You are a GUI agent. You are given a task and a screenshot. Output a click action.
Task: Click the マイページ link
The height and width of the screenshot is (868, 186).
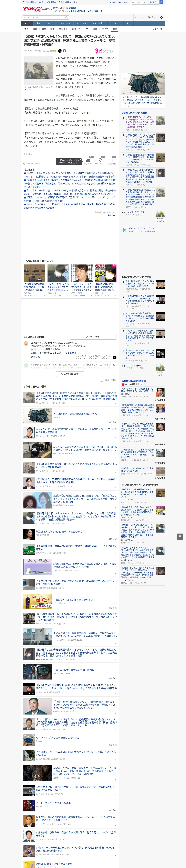point(139,18)
